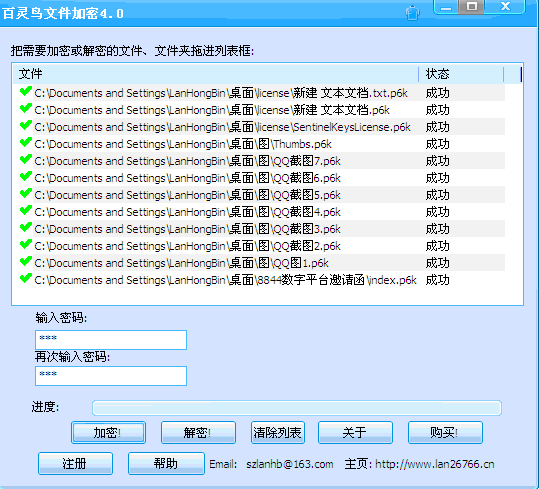Select file path 8844数字平台邀请函\index.p6k
Screen dimensions: 539x489
click(226, 280)
